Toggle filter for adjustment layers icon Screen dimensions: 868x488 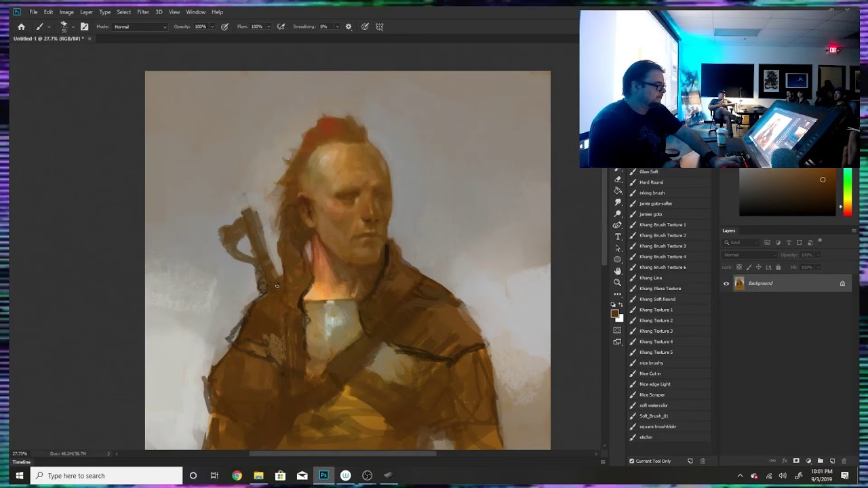(778, 243)
